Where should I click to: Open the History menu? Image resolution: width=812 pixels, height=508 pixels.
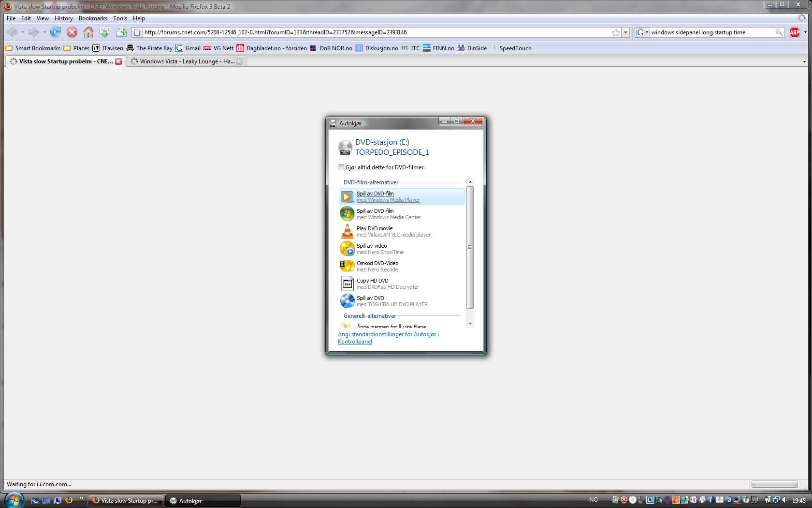click(x=64, y=18)
